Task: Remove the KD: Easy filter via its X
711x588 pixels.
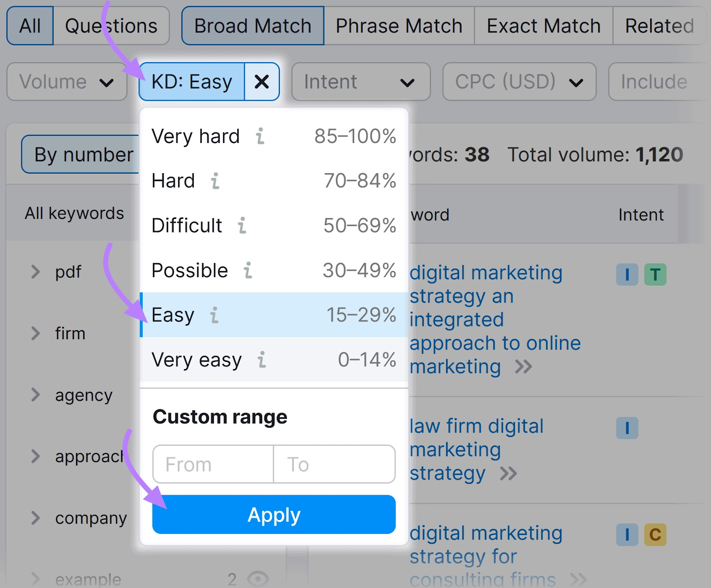Action: tap(262, 81)
